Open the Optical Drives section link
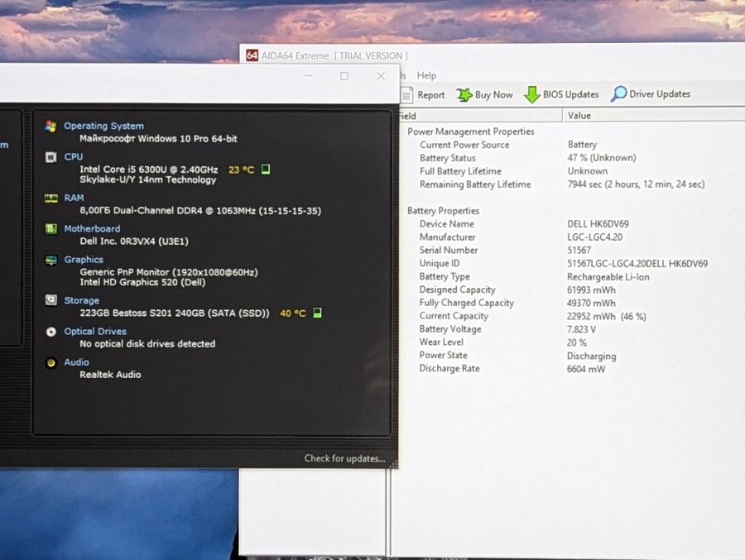This screenshot has height=560, width=745. 95,331
